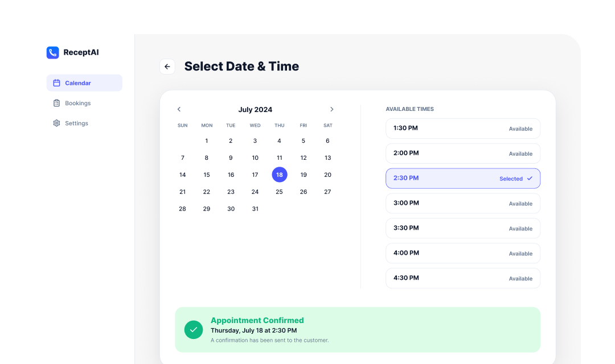The width and height of the screenshot is (615, 364).
Task: Pick the 2:00 PM available slot
Action: 463,154
